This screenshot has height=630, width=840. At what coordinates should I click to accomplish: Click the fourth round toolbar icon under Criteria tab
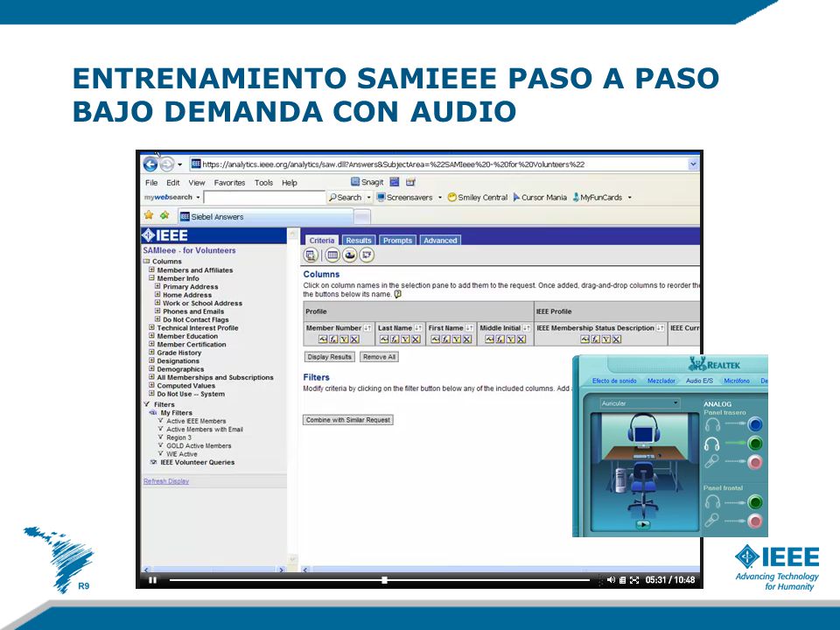pyautogui.click(x=367, y=255)
